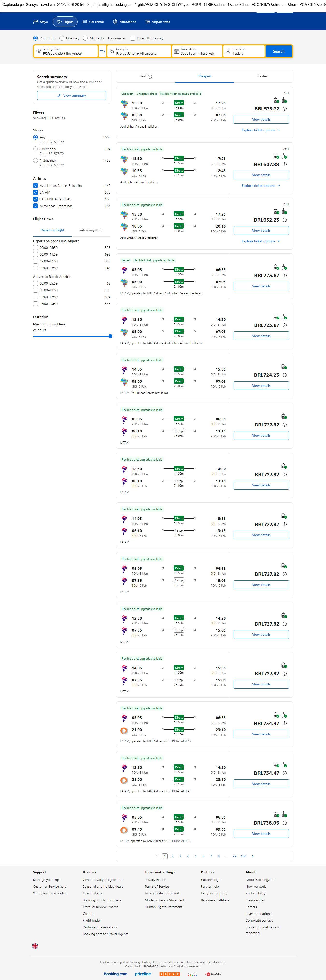326x980 pixels.
Task: Tick the Direct flights only checkbox
Action: [133, 38]
